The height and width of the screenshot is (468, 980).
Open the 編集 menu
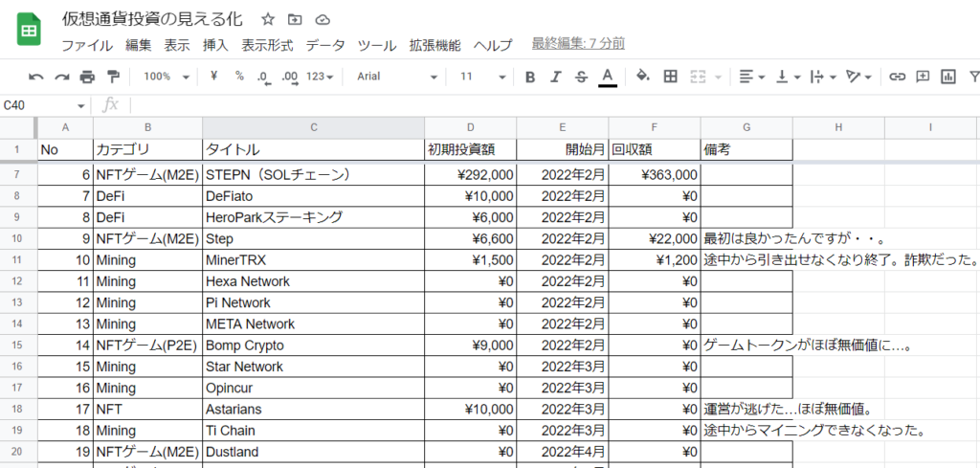point(138,46)
